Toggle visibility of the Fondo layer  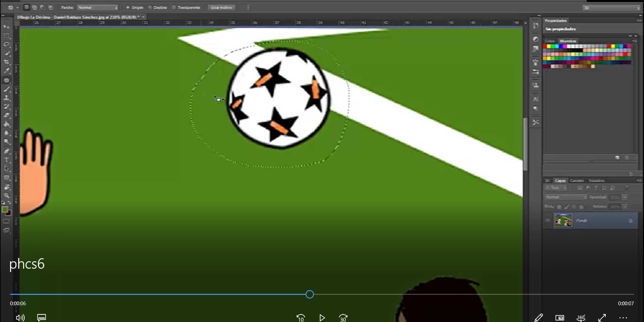tap(548, 220)
